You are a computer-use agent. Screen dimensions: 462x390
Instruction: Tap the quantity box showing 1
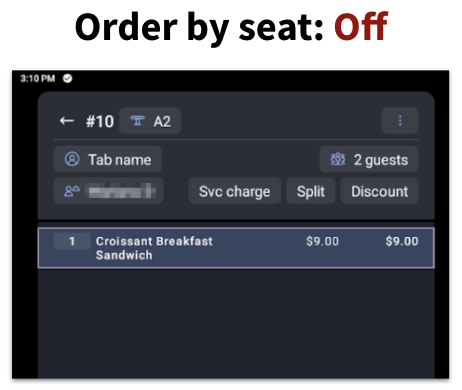coord(72,241)
